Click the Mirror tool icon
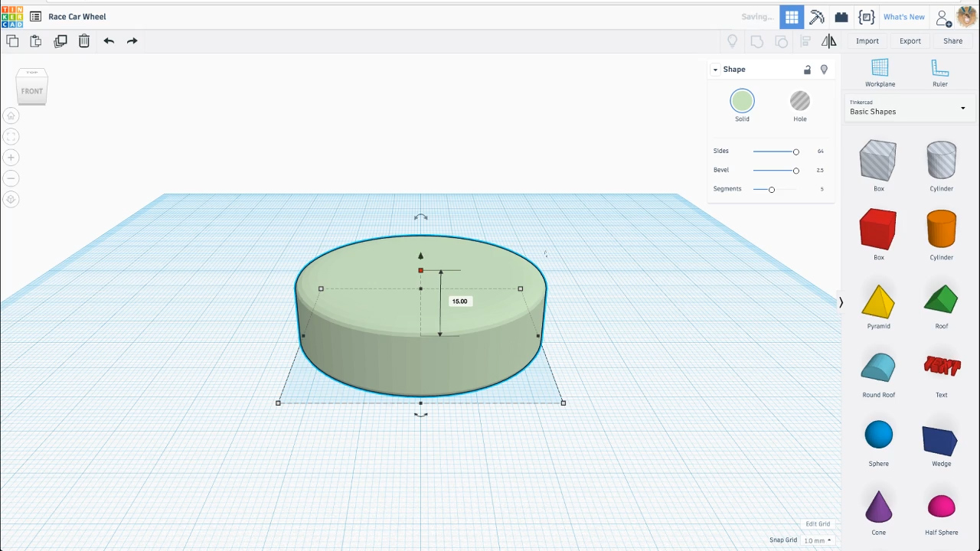 pos(829,41)
